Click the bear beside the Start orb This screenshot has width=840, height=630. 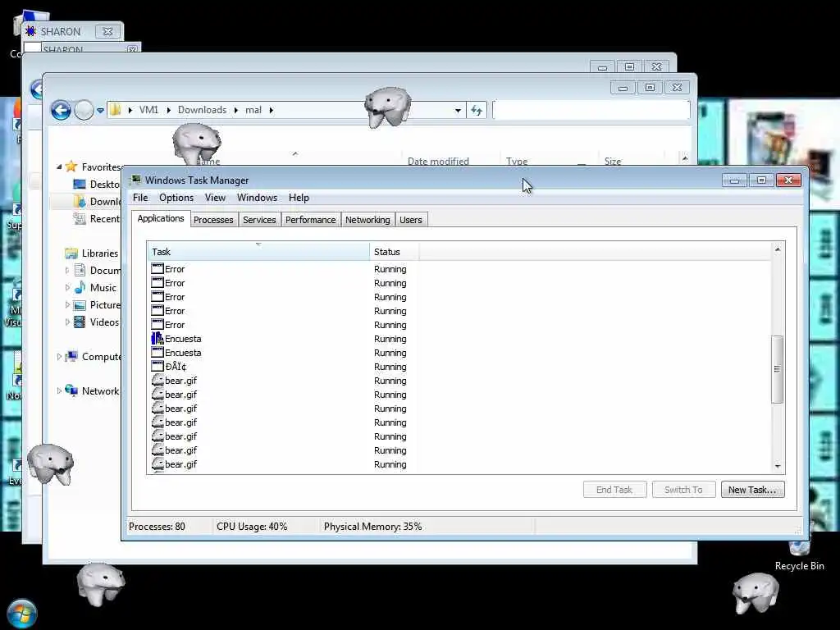pos(101,584)
